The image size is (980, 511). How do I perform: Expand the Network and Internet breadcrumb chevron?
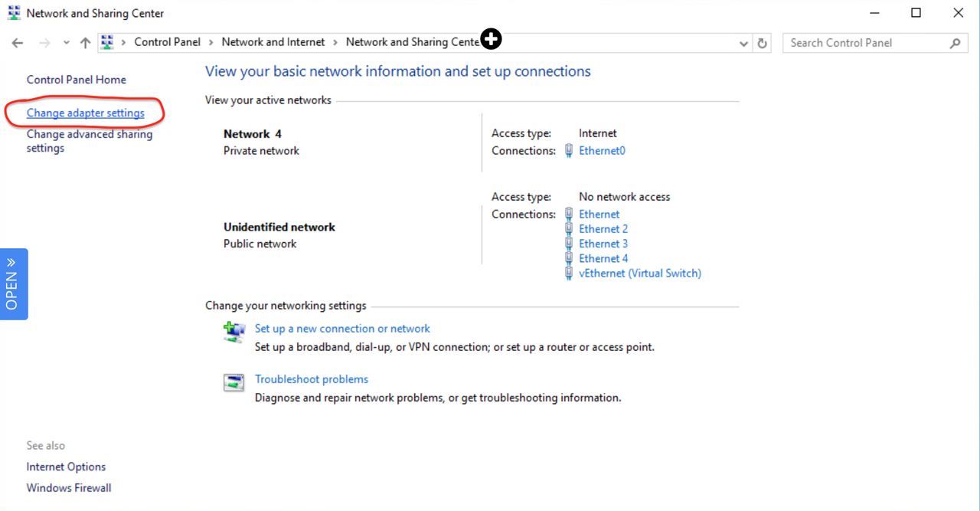pyautogui.click(x=334, y=42)
